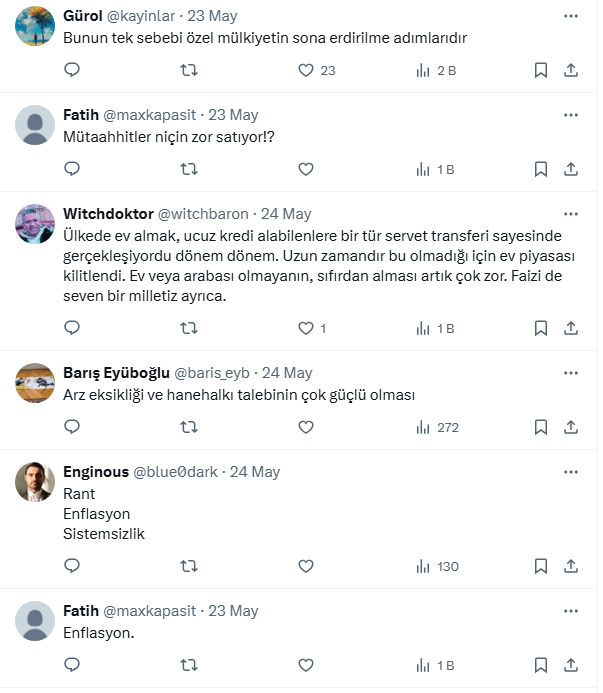
Task: Open the @baris_eyb handle link
Action: pos(212,373)
